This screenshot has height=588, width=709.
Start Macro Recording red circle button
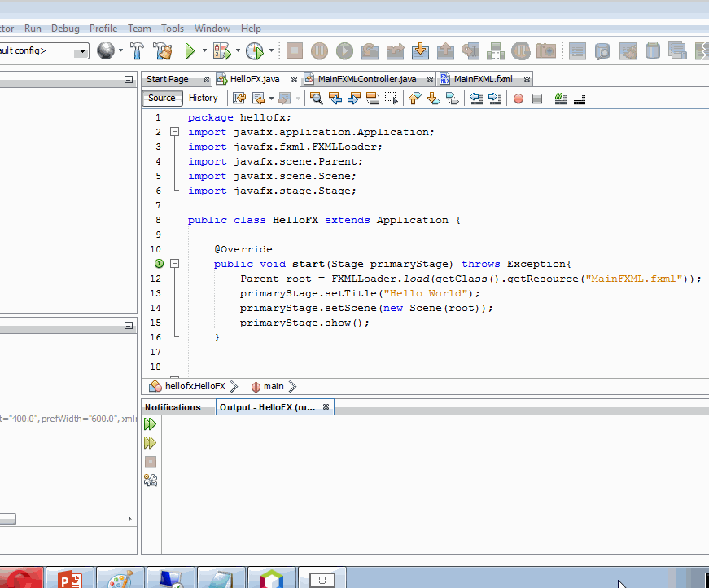pyautogui.click(x=519, y=99)
